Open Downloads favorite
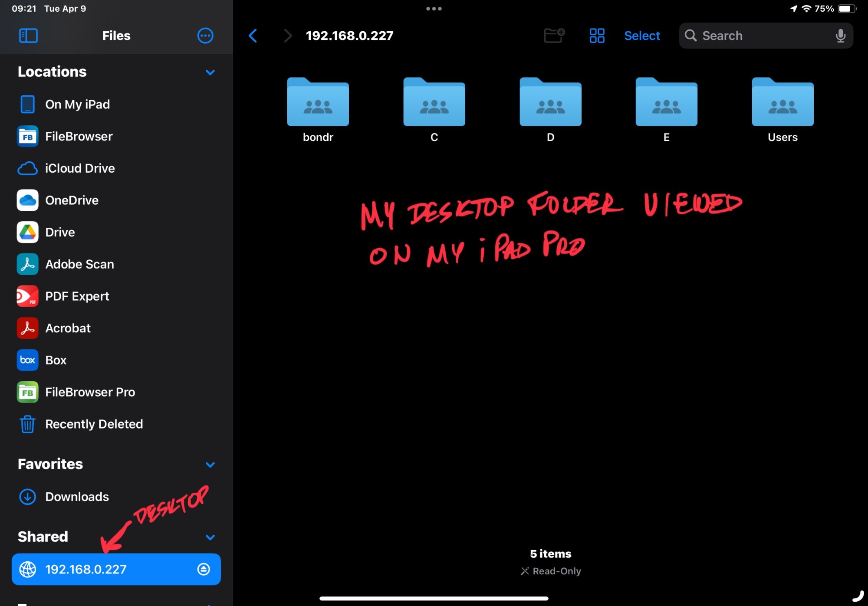The height and width of the screenshot is (606, 868). [x=77, y=497]
